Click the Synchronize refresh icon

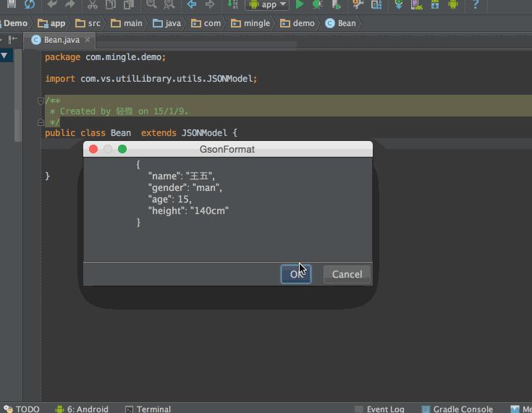(x=30, y=4)
